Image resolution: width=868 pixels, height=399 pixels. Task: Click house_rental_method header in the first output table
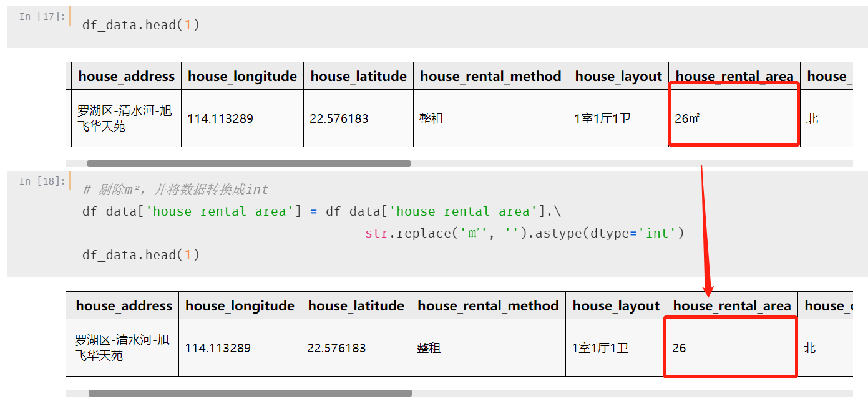click(490, 77)
